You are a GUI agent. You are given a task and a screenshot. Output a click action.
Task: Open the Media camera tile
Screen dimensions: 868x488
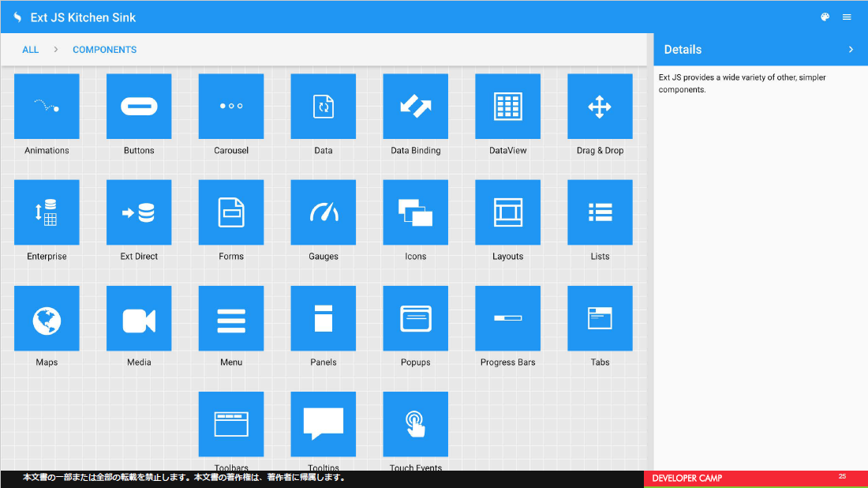(139, 318)
